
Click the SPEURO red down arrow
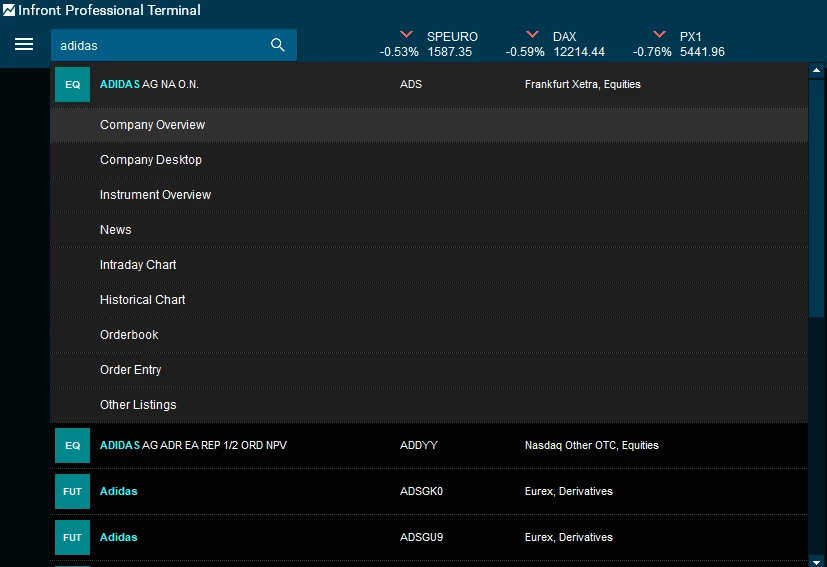pos(406,35)
